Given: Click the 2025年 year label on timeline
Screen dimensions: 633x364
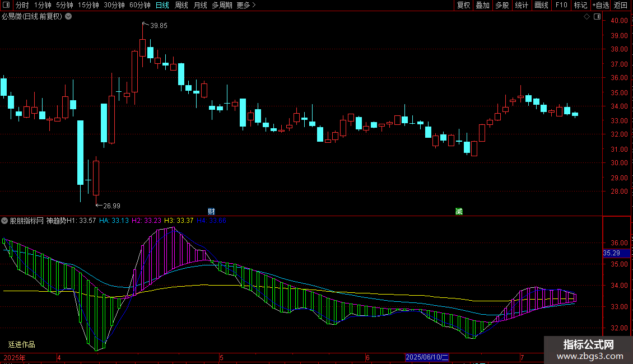Looking at the screenshot, I should pyautogui.click(x=15, y=357).
